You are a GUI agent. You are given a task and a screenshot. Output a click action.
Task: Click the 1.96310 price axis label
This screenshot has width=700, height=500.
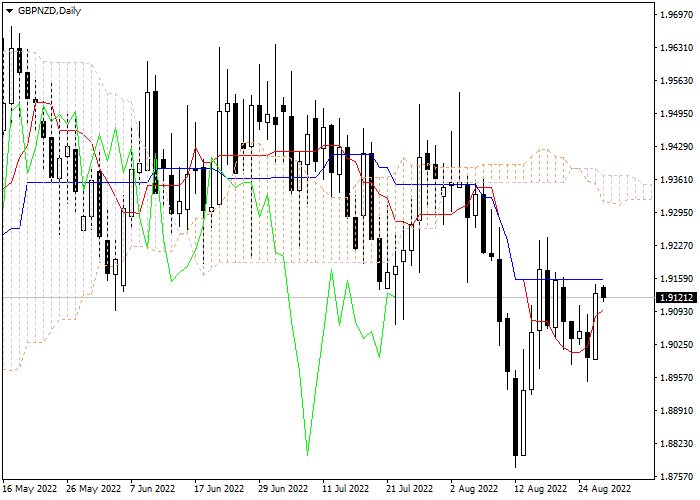click(x=676, y=48)
